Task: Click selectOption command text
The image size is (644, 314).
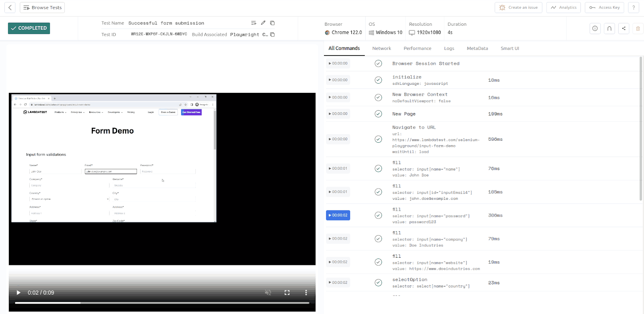Action: click(x=410, y=279)
